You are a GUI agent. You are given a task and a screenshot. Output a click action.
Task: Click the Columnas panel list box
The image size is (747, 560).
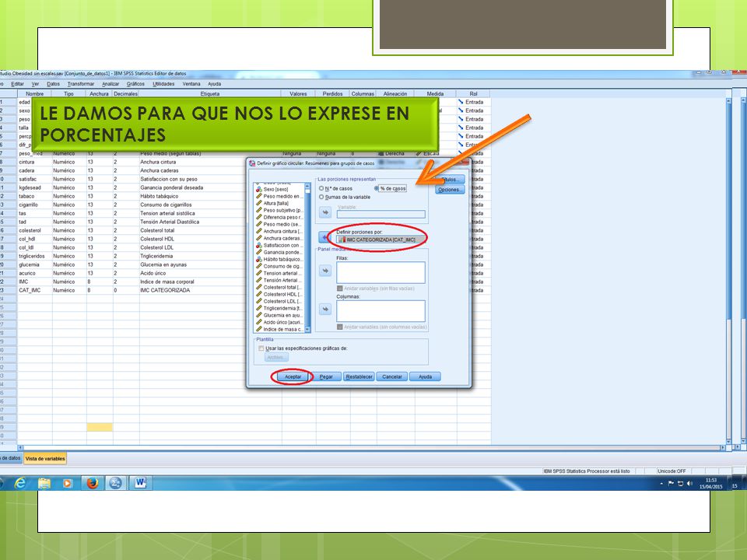381,311
